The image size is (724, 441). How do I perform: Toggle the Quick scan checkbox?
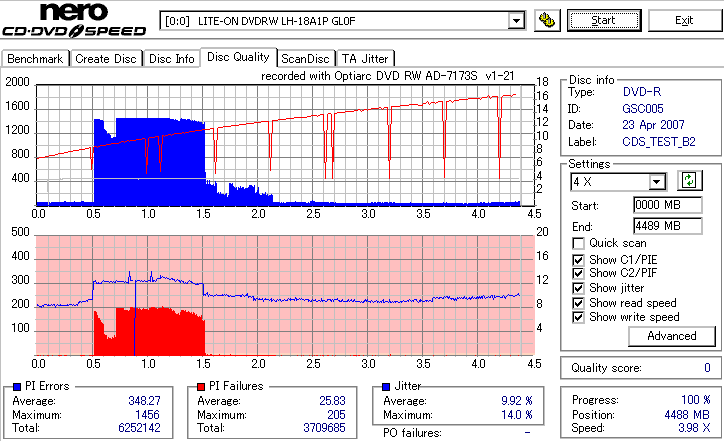[x=578, y=243]
